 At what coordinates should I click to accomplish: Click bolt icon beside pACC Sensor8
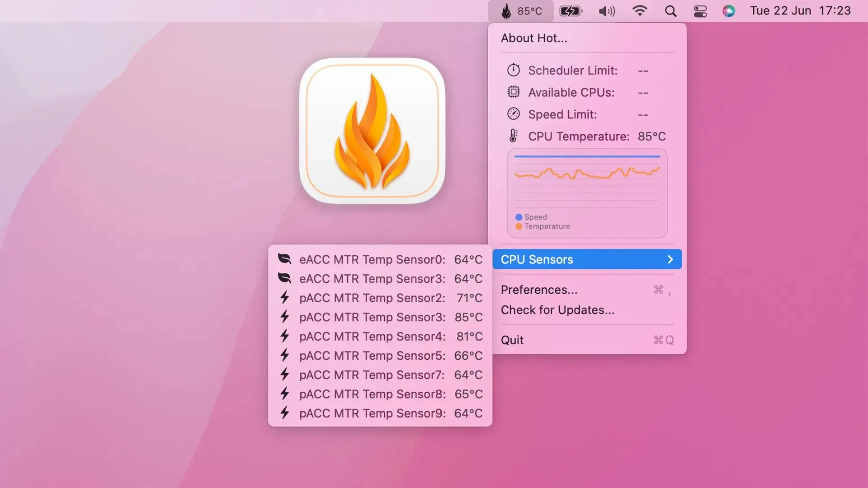coord(284,394)
